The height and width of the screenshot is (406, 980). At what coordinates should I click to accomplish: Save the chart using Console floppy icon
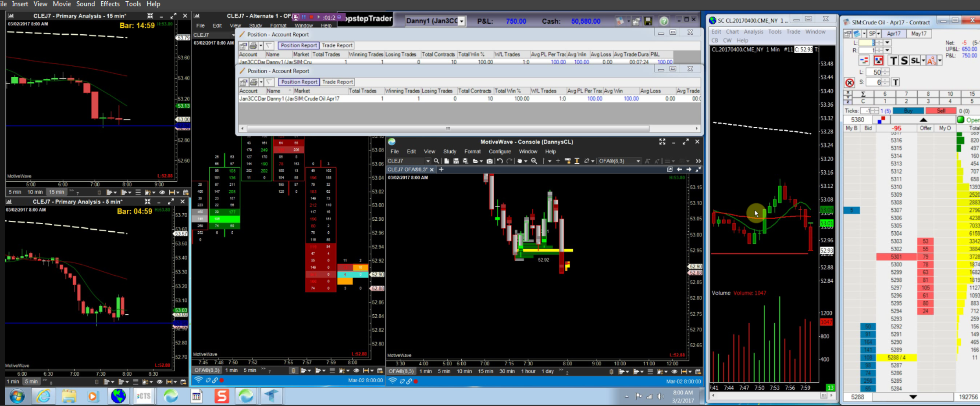click(x=456, y=161)
